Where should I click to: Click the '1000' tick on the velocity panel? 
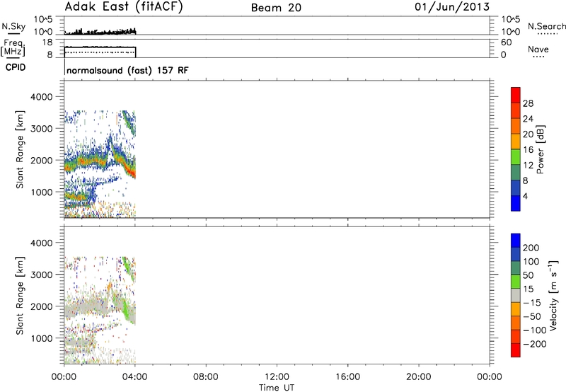pyautogui.click(x=41, y=338)
